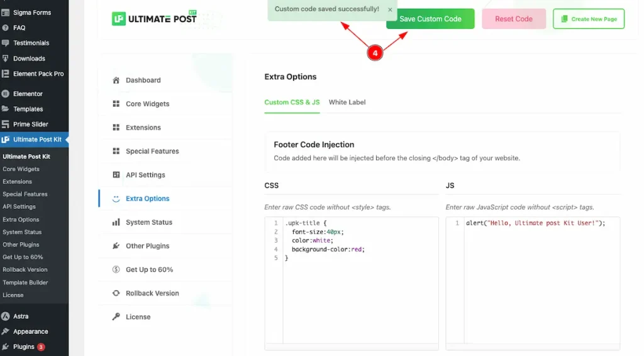Dismiss the custom code saved notification
Viewport: 644px width, 356px height.
tap(390, 9)
